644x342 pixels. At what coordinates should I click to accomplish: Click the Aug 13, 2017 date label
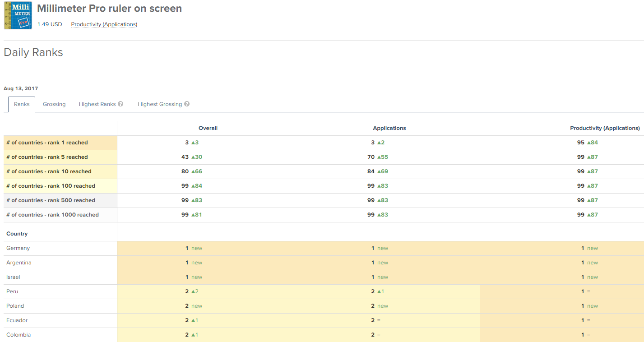coord(21,88)
